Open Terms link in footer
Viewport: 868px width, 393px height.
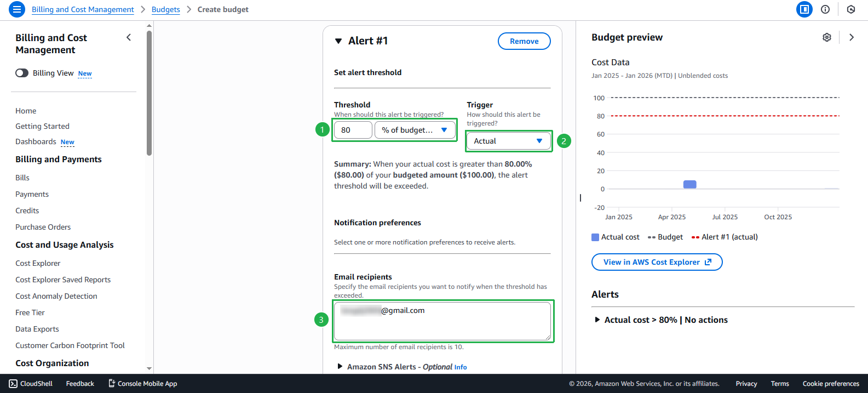coord(780,384)
